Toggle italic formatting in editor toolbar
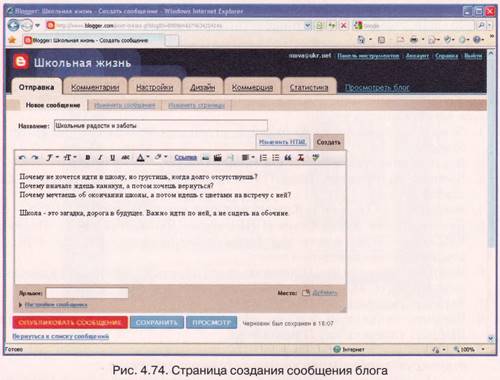The height and width of the screenshot is (380, 500). pyautogui.click(x=100, y=157)
